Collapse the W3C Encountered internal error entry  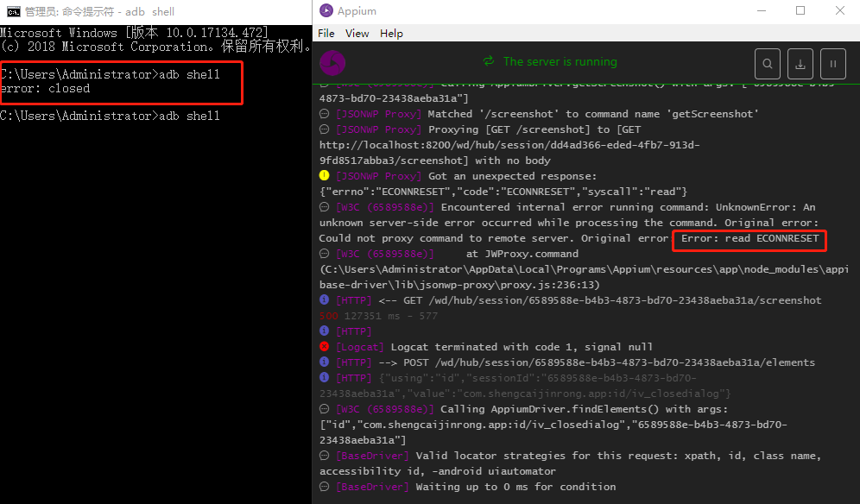[324, 206]
